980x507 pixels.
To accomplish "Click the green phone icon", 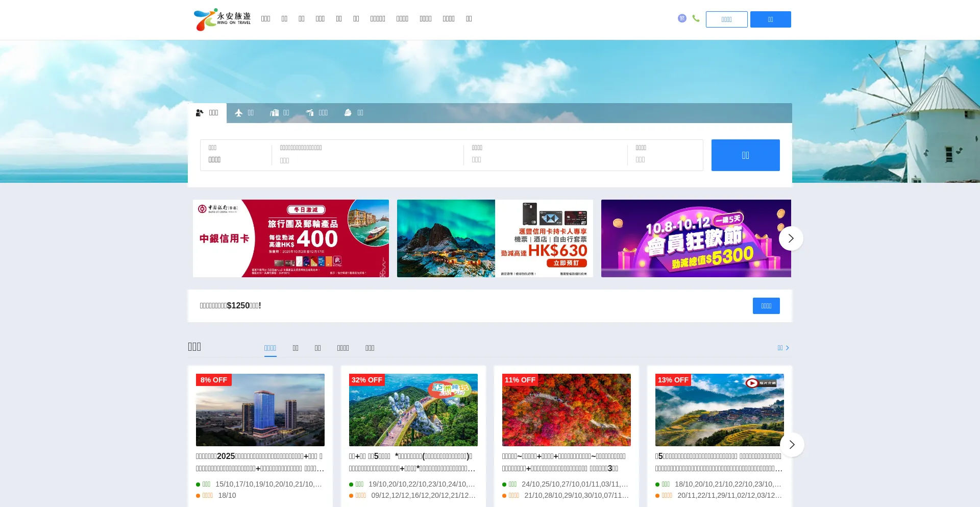I will click(696, 18).
